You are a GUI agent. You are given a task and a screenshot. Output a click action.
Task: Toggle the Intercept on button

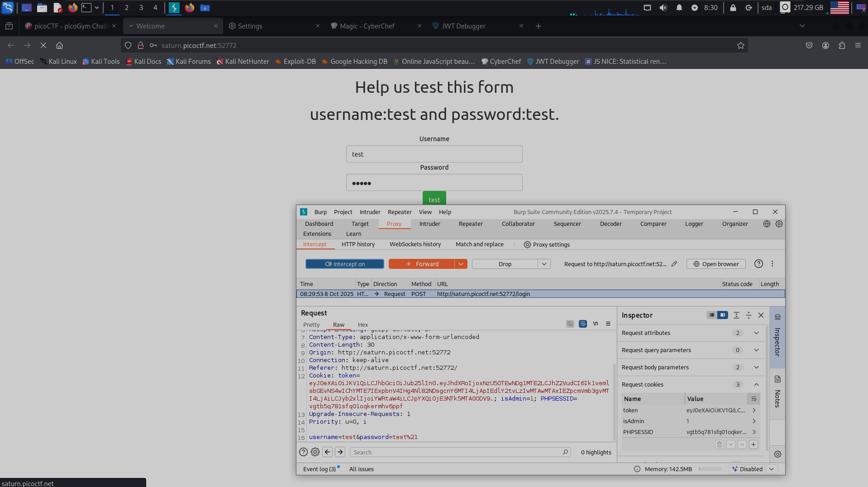(x=344, y=264)
